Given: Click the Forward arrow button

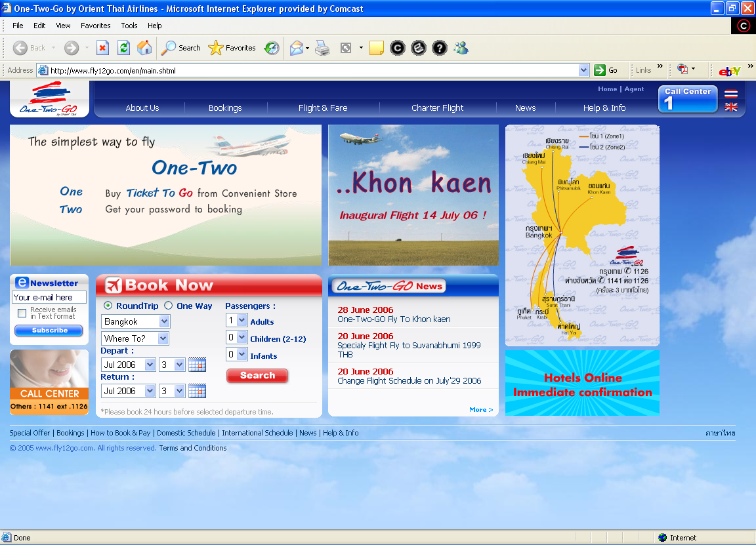Looking at the screenshot, I should click(x=72, y=48).
